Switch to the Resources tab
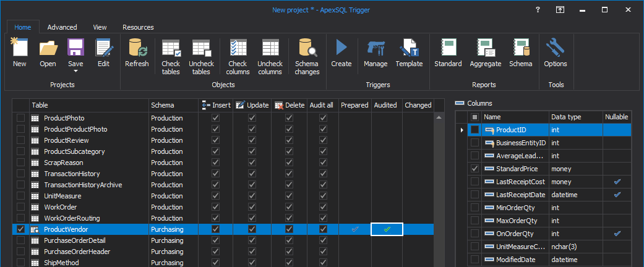 click(138, 27)
